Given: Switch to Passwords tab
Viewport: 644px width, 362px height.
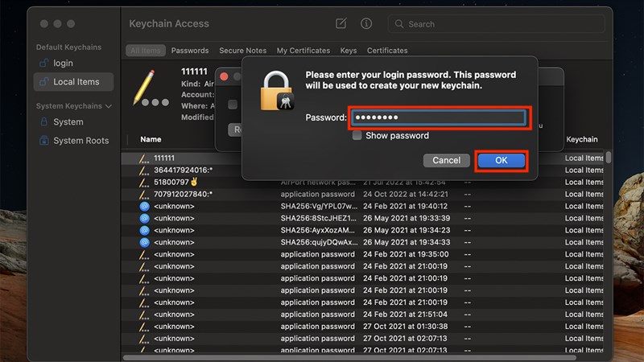Looking at the screenshot, I should (x=190, y=51).
